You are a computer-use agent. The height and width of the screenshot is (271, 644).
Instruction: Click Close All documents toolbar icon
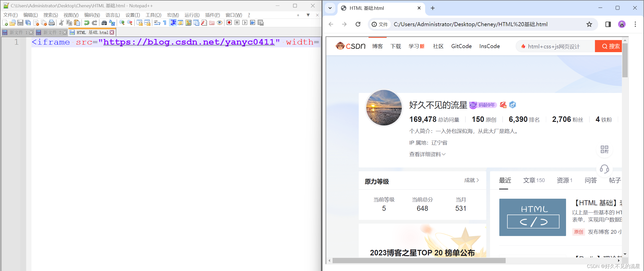click(x=44, y=23)
